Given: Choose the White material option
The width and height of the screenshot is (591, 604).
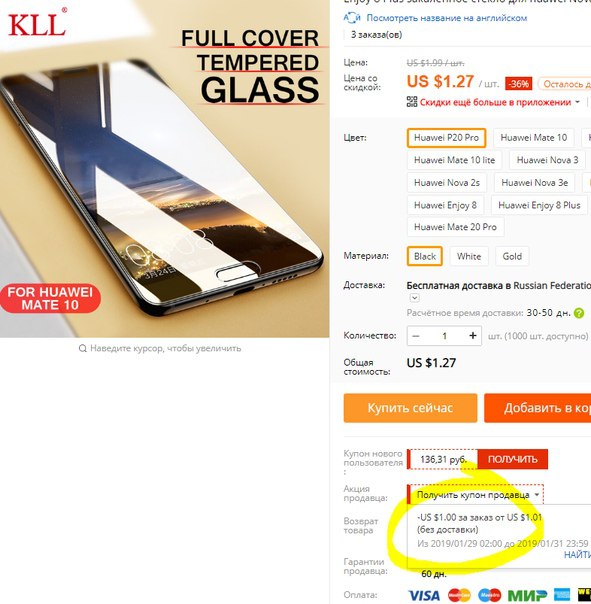Looking at the screenshot, I should (469, 257).
